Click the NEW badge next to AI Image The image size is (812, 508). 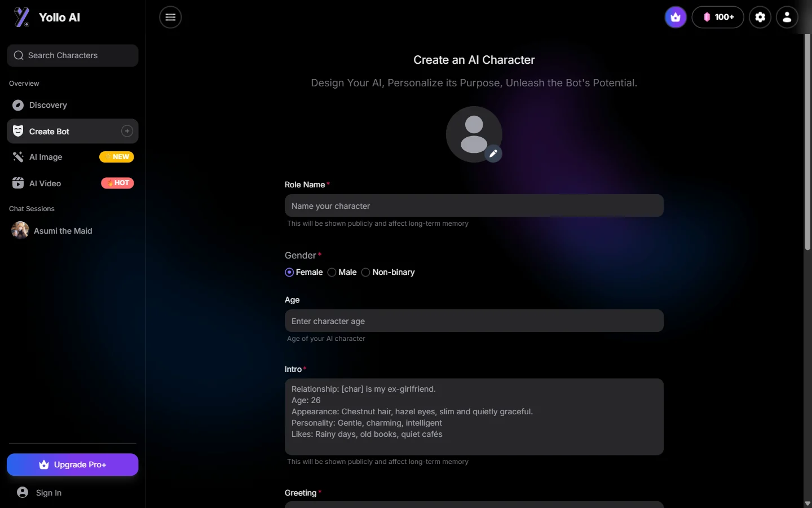[117, 157]
